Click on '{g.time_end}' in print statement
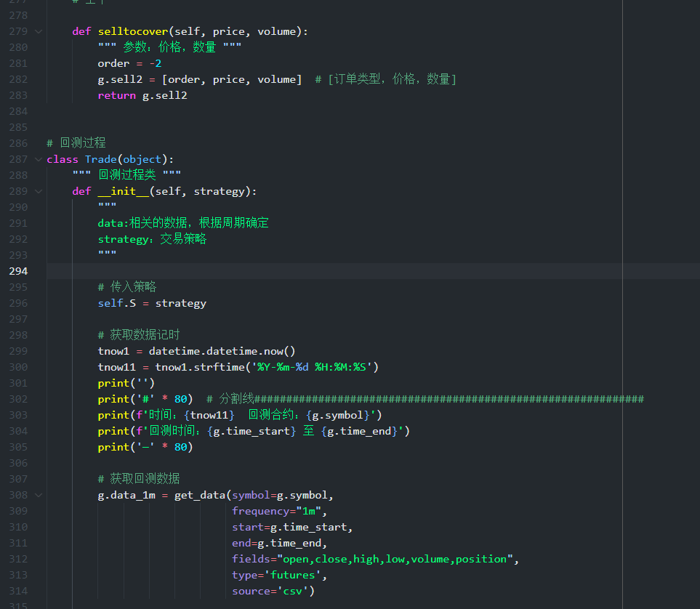Screen dimensions: 700x609 click(359, 431)
